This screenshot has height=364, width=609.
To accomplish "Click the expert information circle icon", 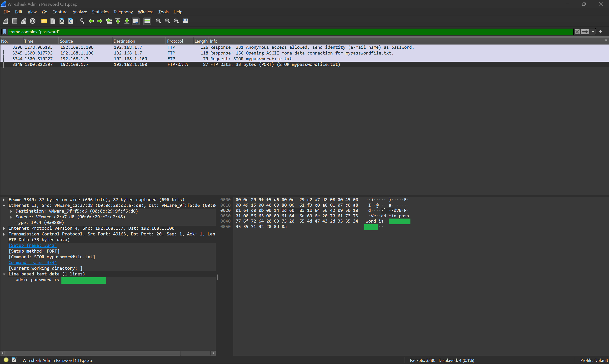I will click(6, 360).
